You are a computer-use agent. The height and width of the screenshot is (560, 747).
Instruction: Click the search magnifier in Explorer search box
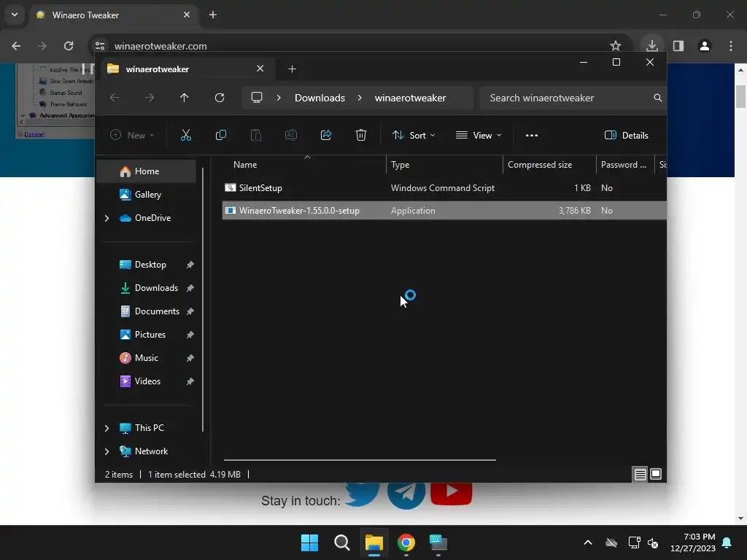point(657,98)
